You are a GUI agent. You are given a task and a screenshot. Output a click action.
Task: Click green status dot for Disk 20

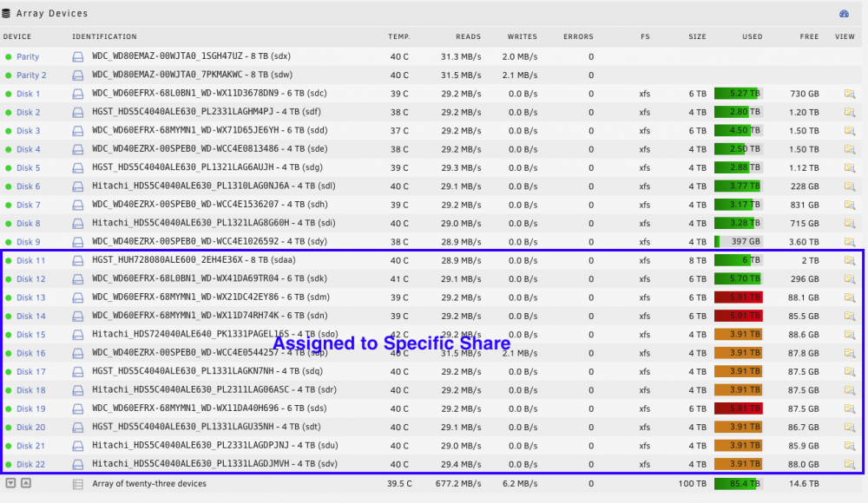click(9, 428)
